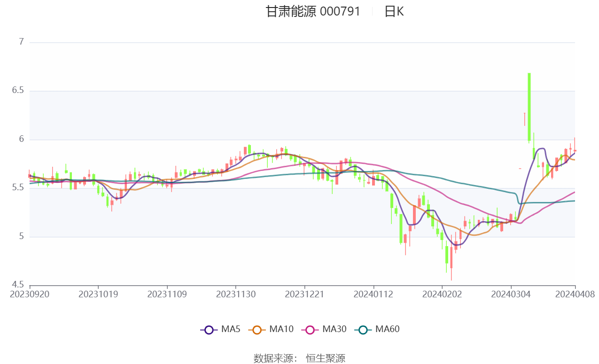This screenshot has width=599, height=364.
Task: Select the 20230920 x-axis start date
Action: [30, 294]
